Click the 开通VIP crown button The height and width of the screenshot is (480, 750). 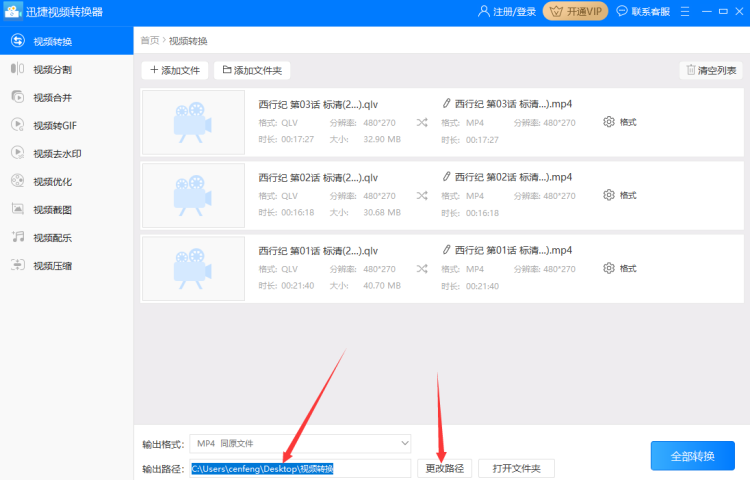coord(575,11)
